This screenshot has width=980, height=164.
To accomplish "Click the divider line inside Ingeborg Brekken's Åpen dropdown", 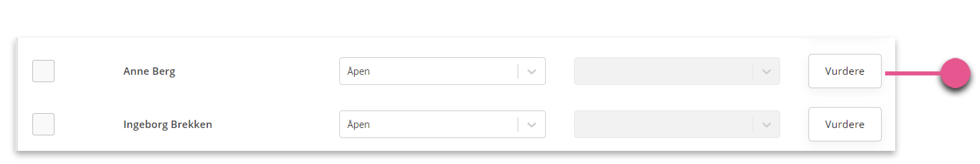I will point(518,124).
